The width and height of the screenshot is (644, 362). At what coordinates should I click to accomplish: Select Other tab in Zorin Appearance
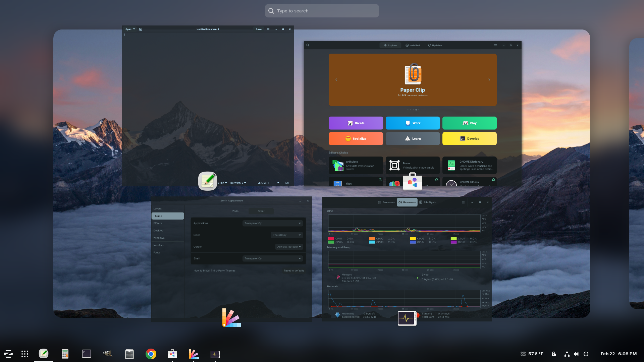click(x=261, y=211)
